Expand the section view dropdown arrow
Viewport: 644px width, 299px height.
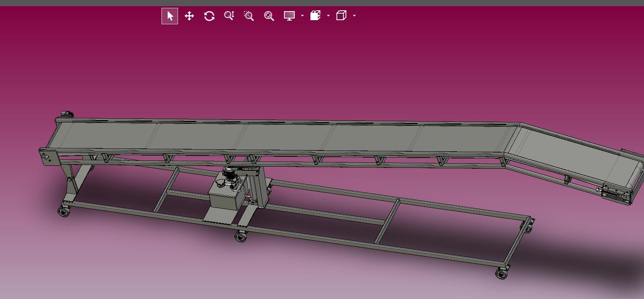pyautogui.click(x=328, y=16)
